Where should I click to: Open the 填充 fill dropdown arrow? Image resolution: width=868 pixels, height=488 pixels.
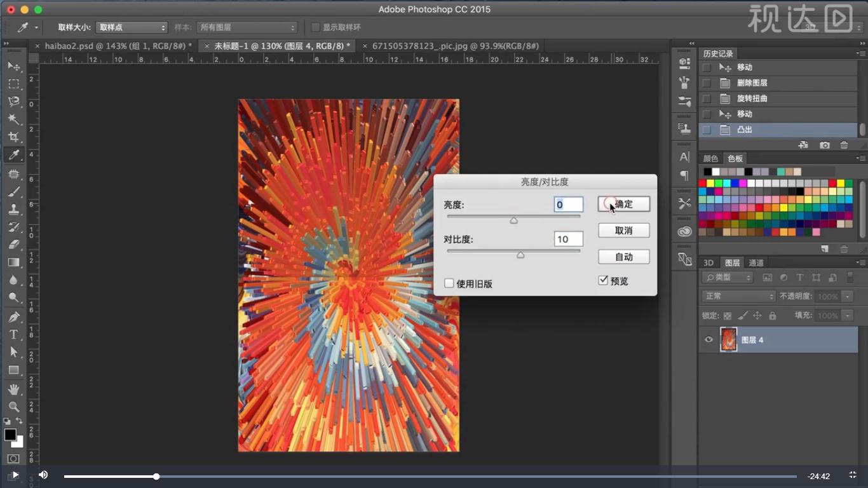click(x=847, y=315)
